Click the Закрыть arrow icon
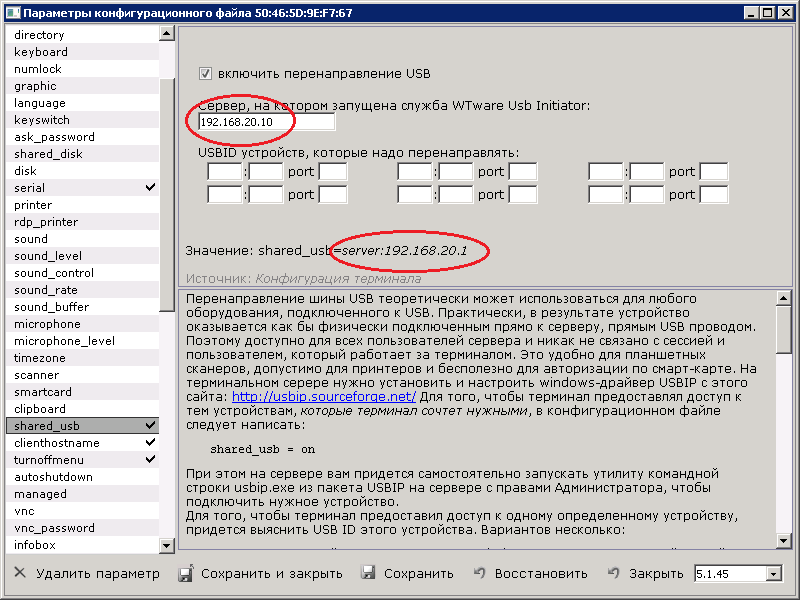 coord(614,574)
